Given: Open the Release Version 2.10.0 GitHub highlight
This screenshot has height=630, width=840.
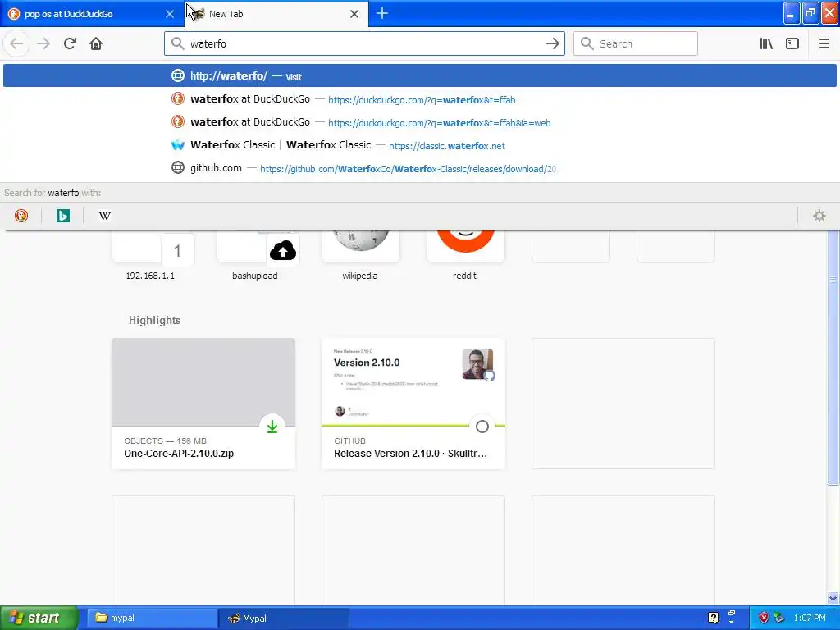Looking at the screenshot, I should click(x=413, y=404).
